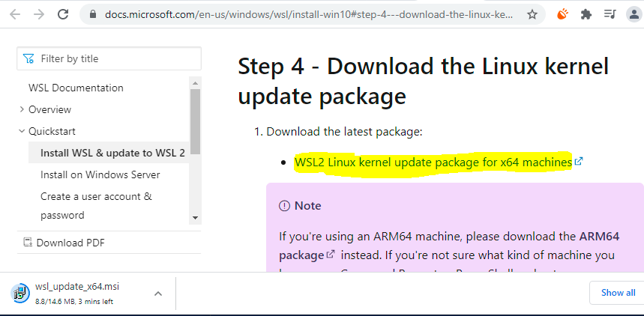Click the browser back arrow
Viewport: 644px width, 316px height.
[x=15, y=15]
